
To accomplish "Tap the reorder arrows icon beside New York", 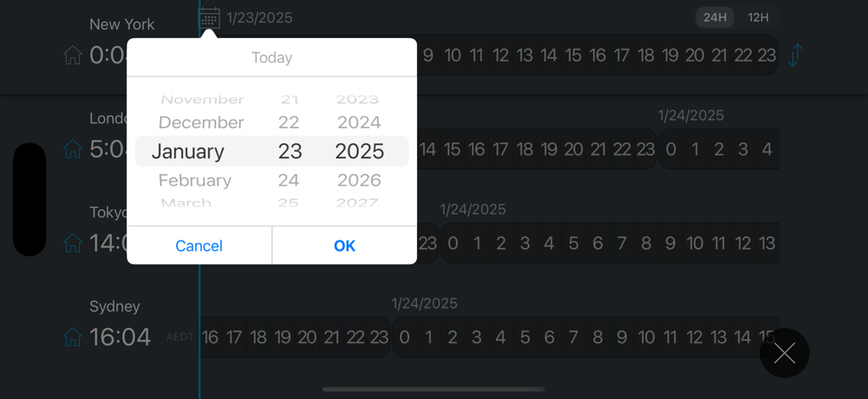I will (x=794, y=56).
